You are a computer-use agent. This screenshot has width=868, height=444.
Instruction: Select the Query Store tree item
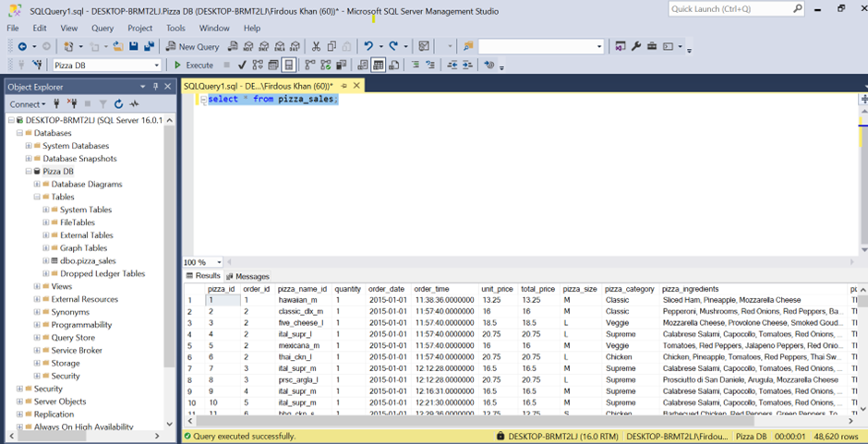[73, 338]
